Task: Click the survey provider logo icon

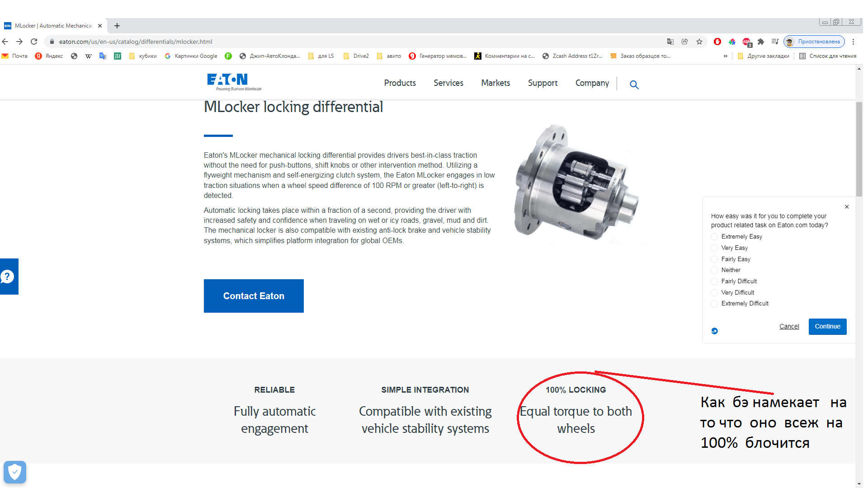Action: 714,331
